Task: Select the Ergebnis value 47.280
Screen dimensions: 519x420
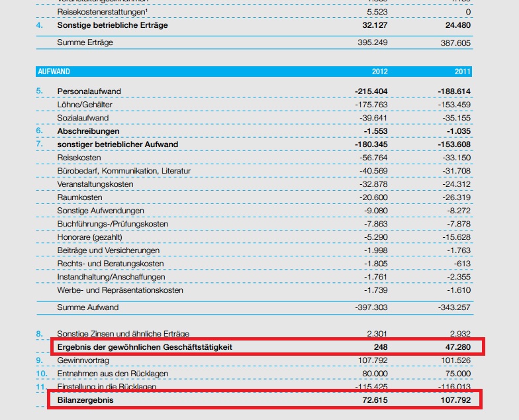Action: pyautogui.click(x=458, y=347)
